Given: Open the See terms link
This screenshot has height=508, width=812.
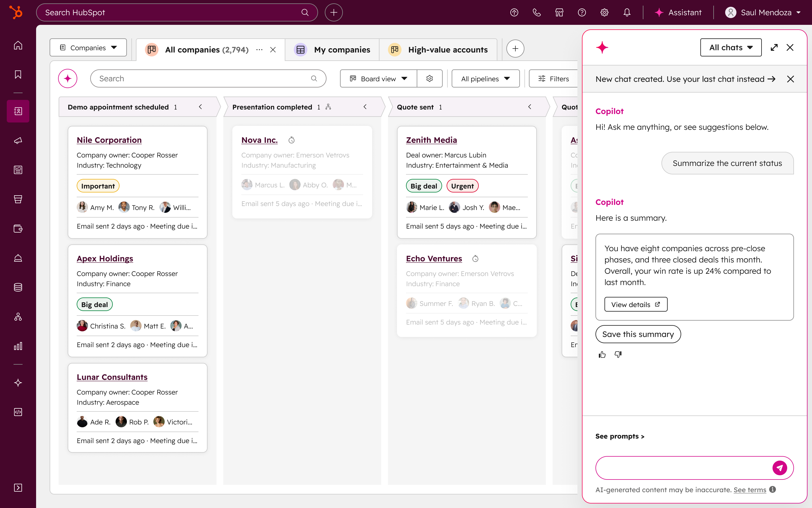Looking at the screenshot, I should [x=750, y=490].
